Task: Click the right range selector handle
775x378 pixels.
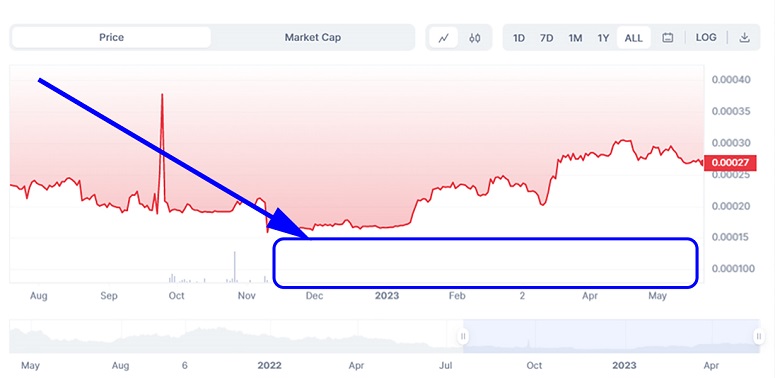Action: [759, 336]
